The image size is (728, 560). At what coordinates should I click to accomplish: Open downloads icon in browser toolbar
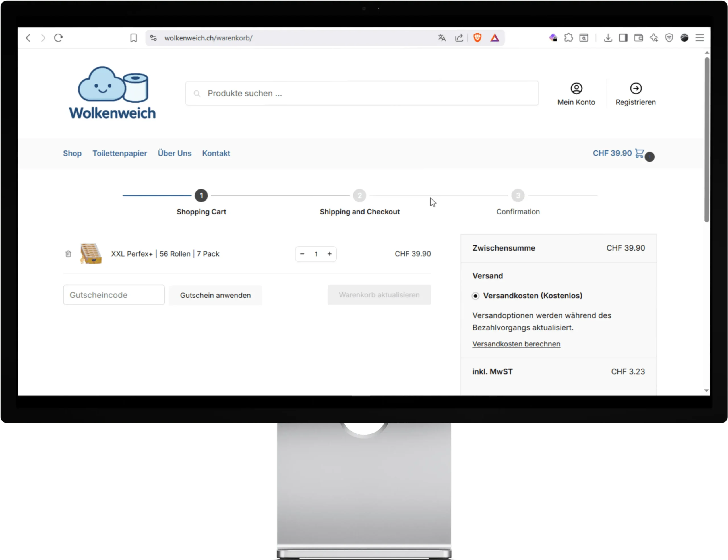click(x=608, y=38)
